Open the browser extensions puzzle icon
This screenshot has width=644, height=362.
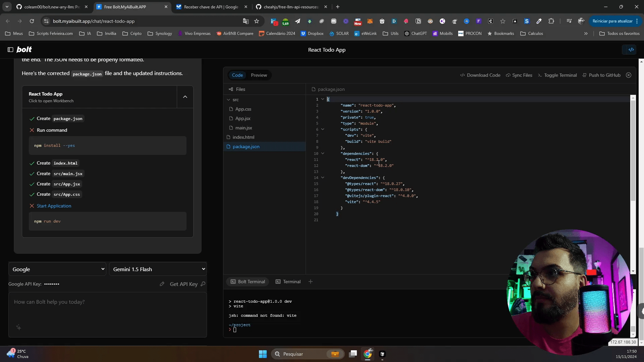tap(551, 21)
